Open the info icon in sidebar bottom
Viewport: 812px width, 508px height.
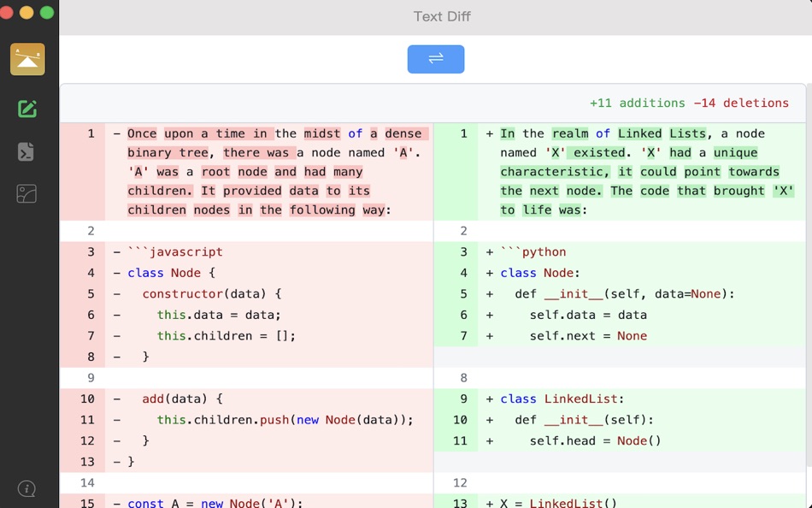pos(26,488)
